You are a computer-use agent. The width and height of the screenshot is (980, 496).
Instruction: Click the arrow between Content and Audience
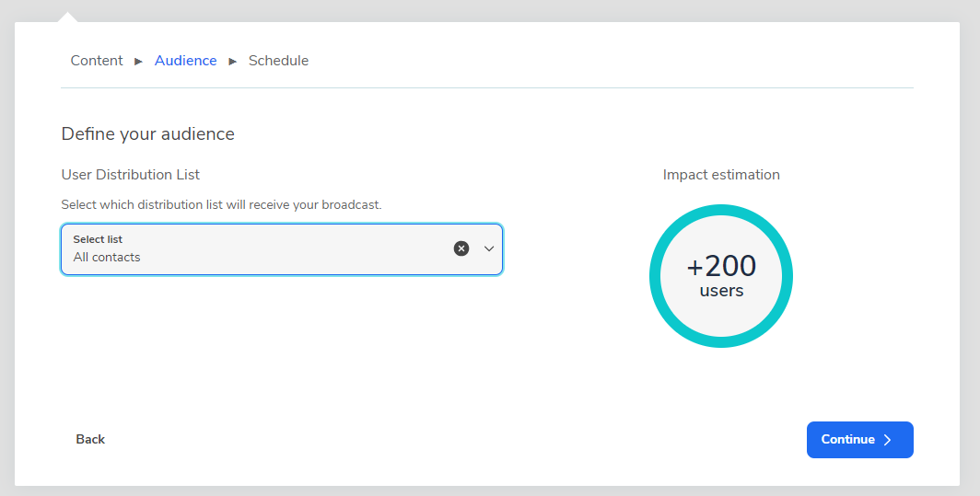(139, 62)
